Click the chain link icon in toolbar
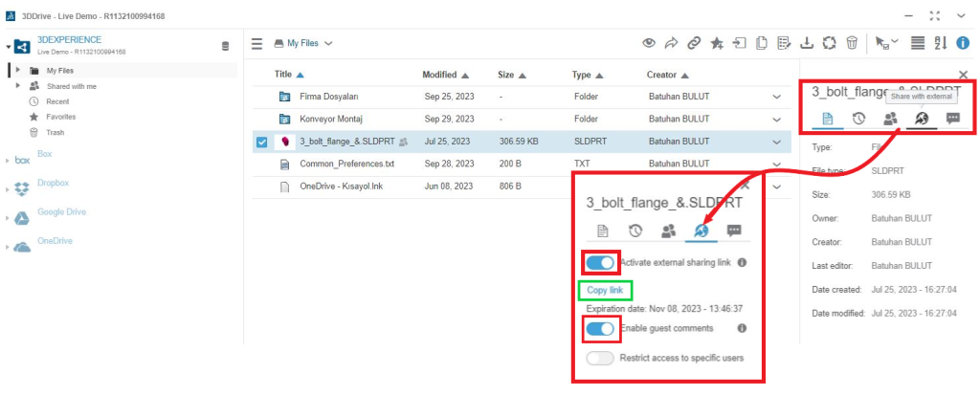This screenshot has width=980, height=396. [x=694, y=43]
